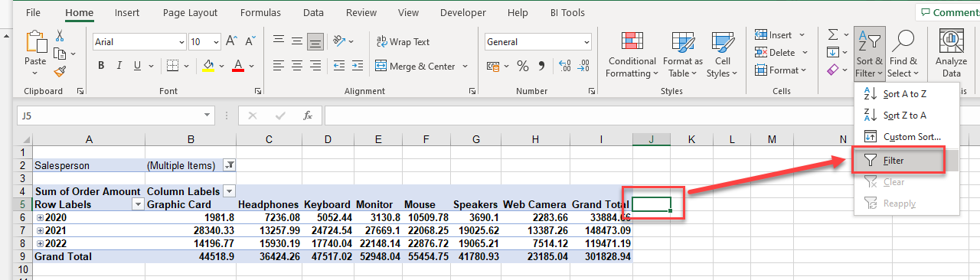
Task: Open the Cell Styles gallery
Action: pyautogui.click(x=722, y=55)
